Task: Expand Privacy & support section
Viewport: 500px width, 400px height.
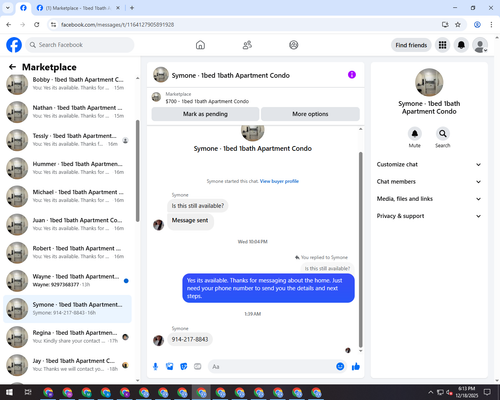Action: (x=429, y=216)
